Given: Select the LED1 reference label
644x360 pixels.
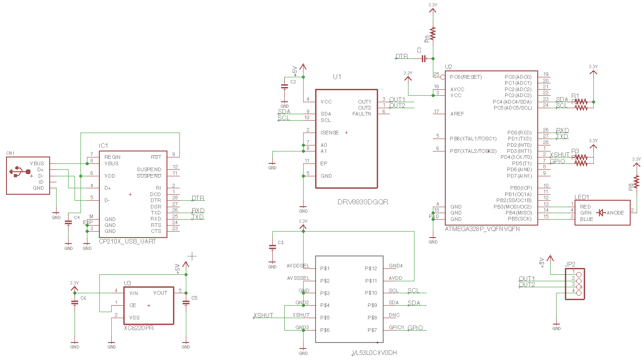Looking at the screenshot, I should tap(582, 197).
